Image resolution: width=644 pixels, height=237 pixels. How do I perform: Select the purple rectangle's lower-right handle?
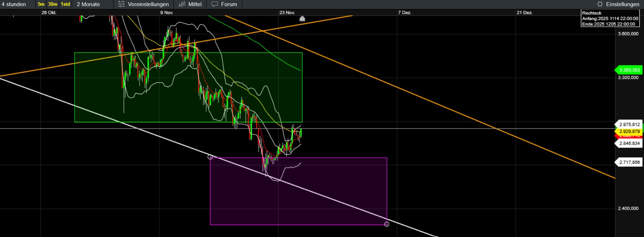(387, 224)
